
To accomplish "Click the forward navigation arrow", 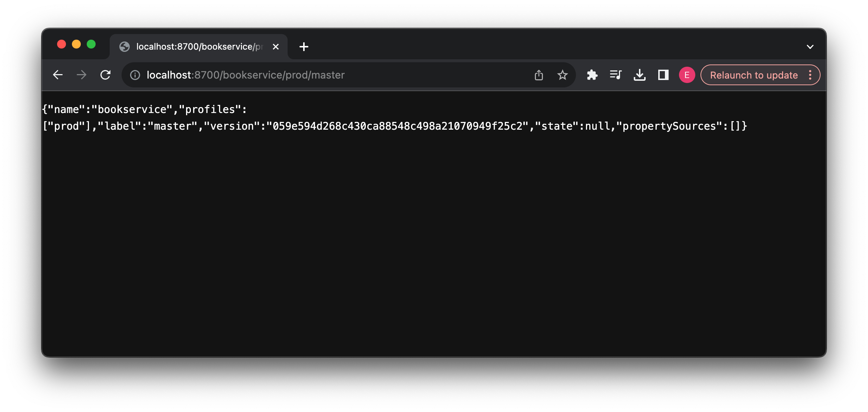I will click(82, 74).
